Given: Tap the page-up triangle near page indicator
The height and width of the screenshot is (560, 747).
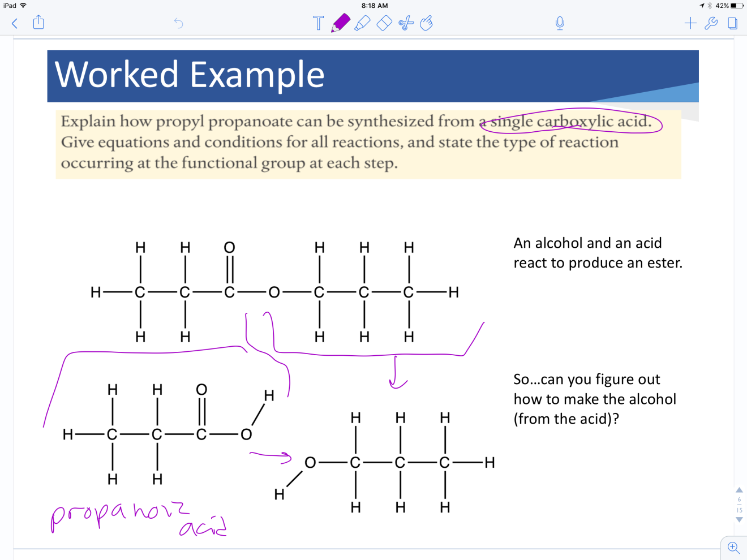Looking at the screenshot, I should [x=739, y=491].
